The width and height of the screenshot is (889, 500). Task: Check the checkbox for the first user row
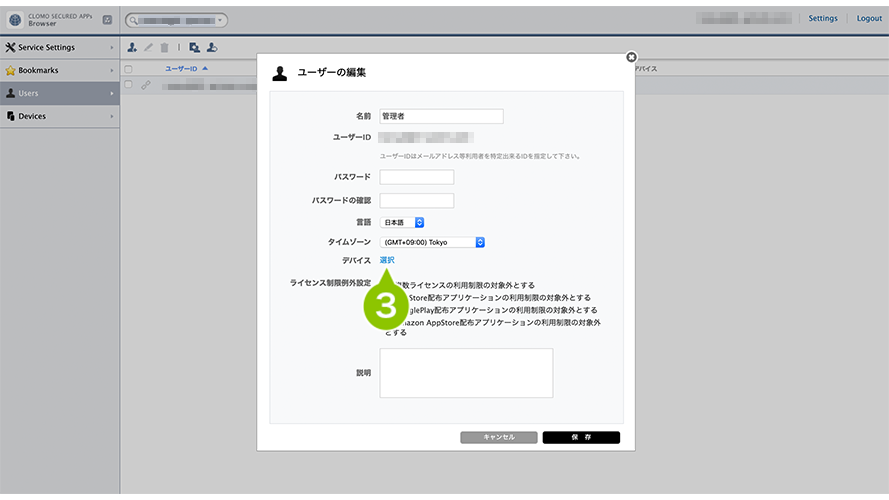coord(128,85)
